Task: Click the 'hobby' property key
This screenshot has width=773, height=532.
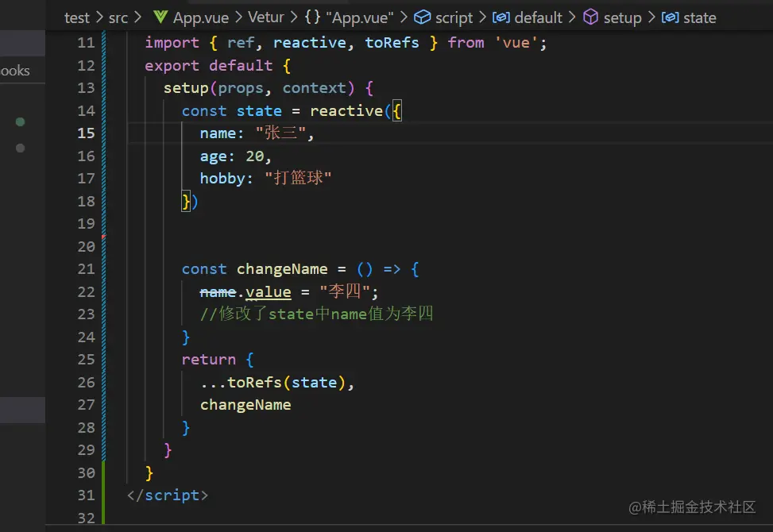Action: [222, 179]
